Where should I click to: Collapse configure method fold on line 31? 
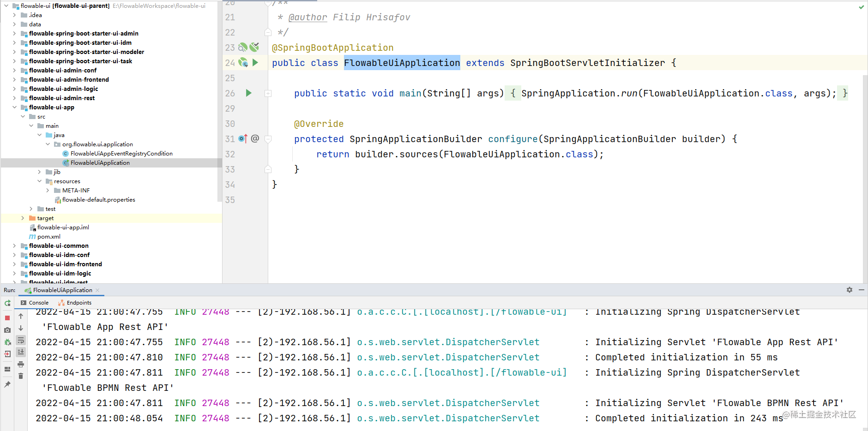tap(268, 139)
